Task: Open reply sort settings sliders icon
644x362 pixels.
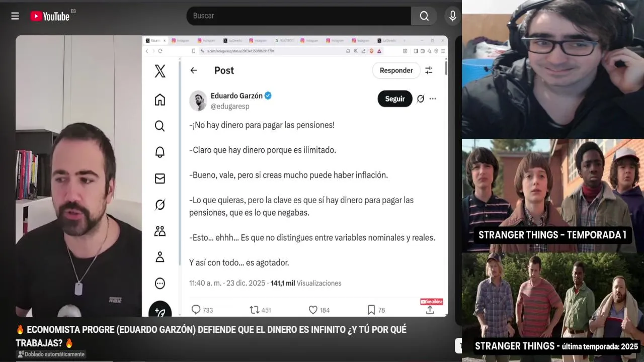Action: point(429,70)
